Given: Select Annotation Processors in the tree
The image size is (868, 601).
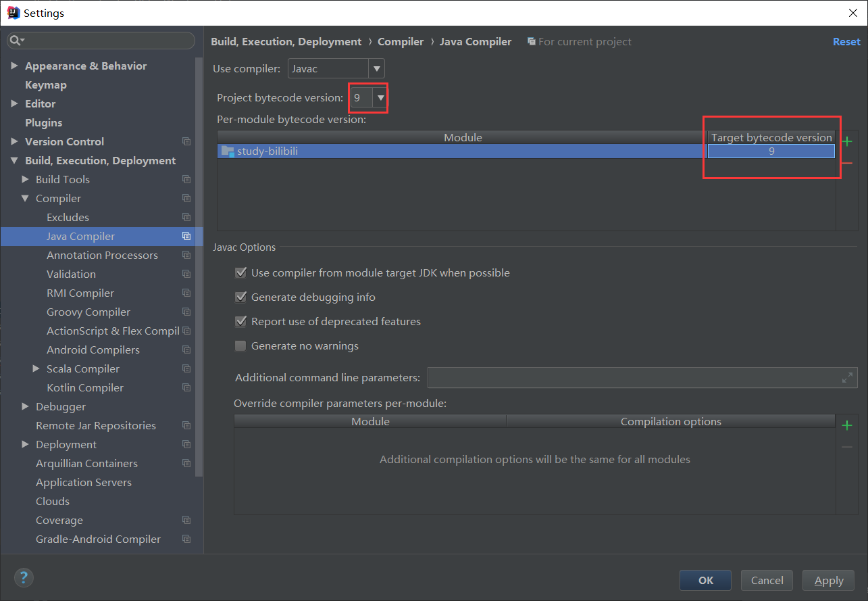Looking at the screenshot, I should (102, 255).
